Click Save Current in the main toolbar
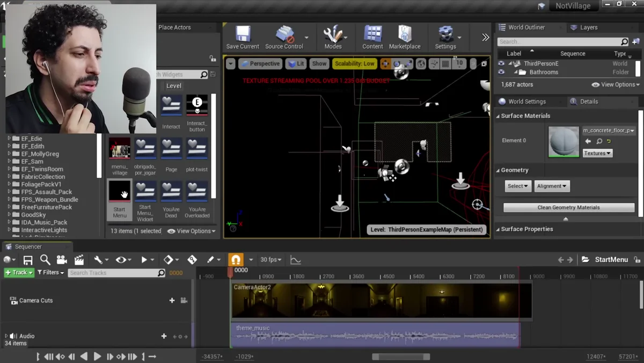 click(243, 38)
